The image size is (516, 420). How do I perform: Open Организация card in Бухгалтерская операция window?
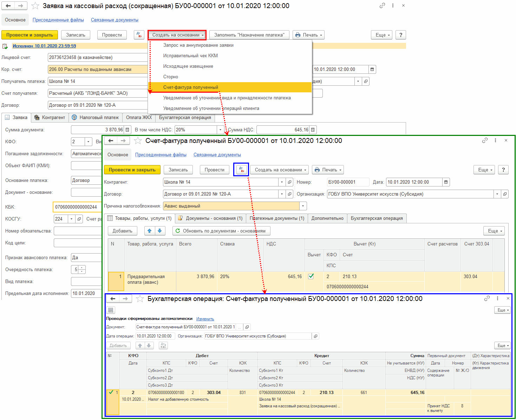tap(315, 336)
